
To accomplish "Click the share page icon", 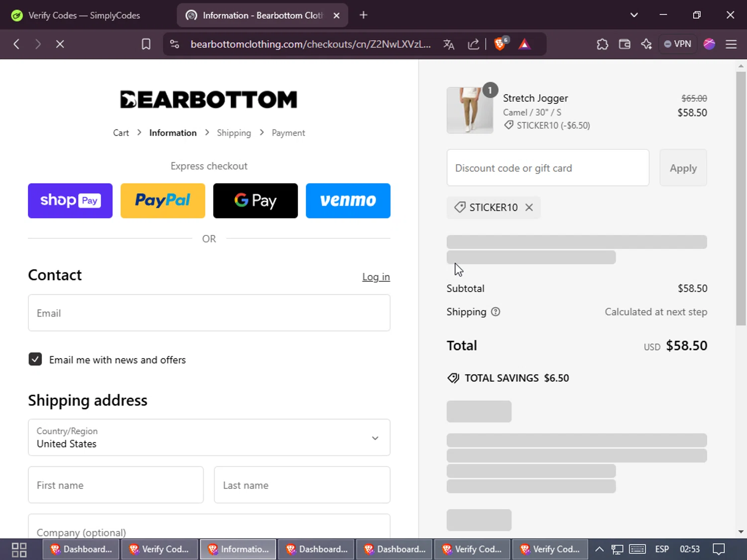I will click(473, 44).
